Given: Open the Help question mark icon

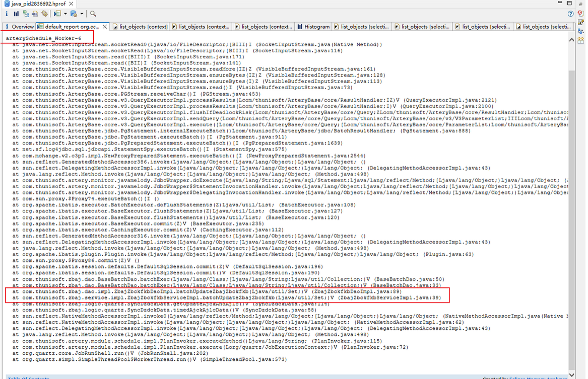Looking at the screenshot, I should [571, 14].
